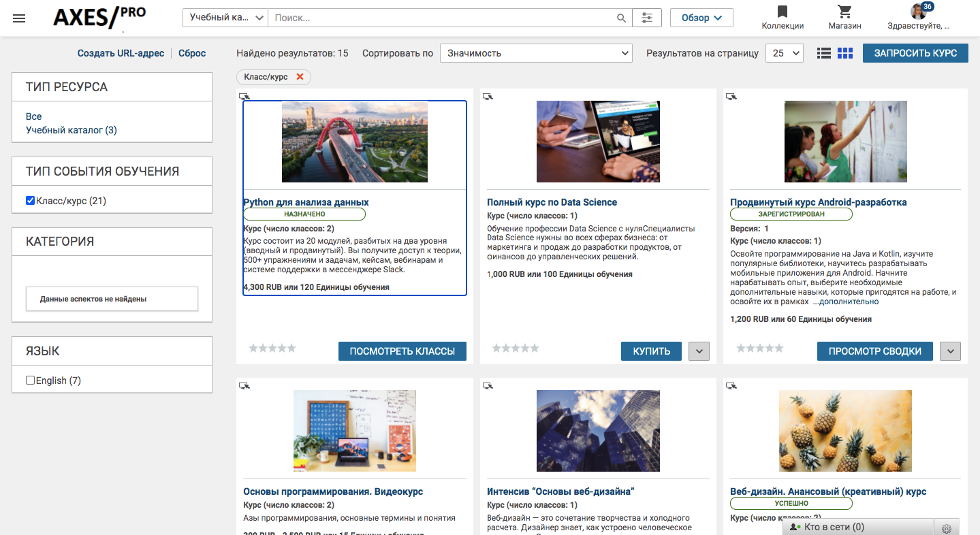Open Веб-дизайн. Анансовый курс title
Image resolution: width=980 pixels, height=535 pixels.
(828, 491)
